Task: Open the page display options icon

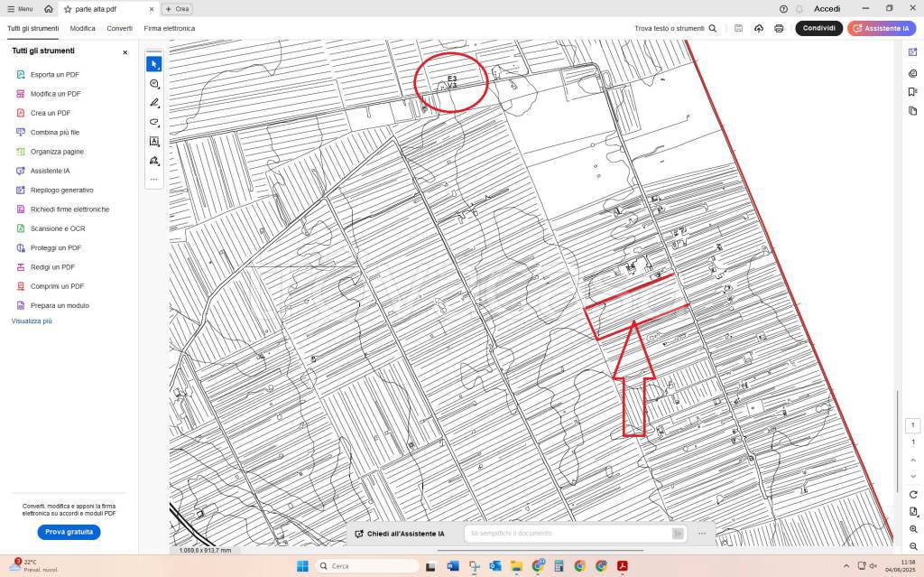Action: tap(913, 511)
